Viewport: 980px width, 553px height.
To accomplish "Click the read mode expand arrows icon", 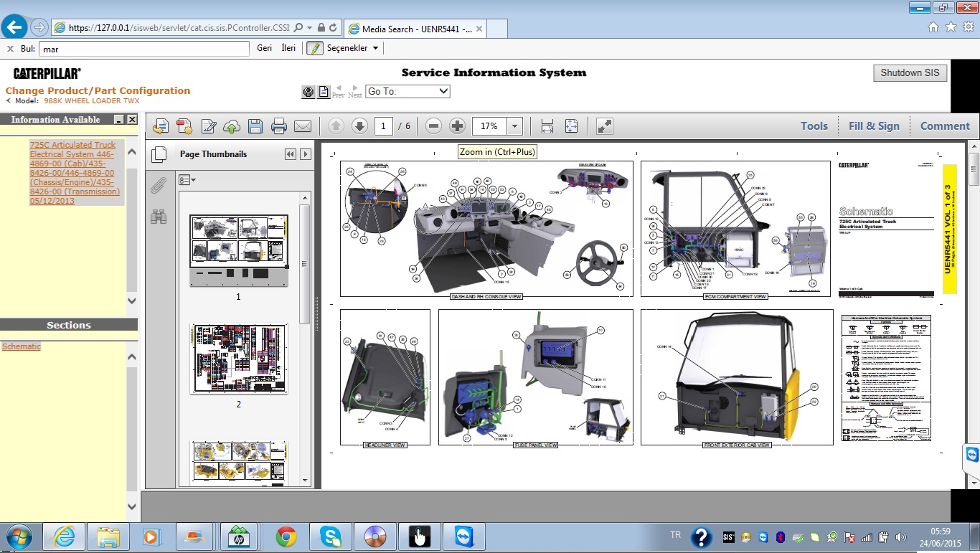I will (x=605, y=126).
